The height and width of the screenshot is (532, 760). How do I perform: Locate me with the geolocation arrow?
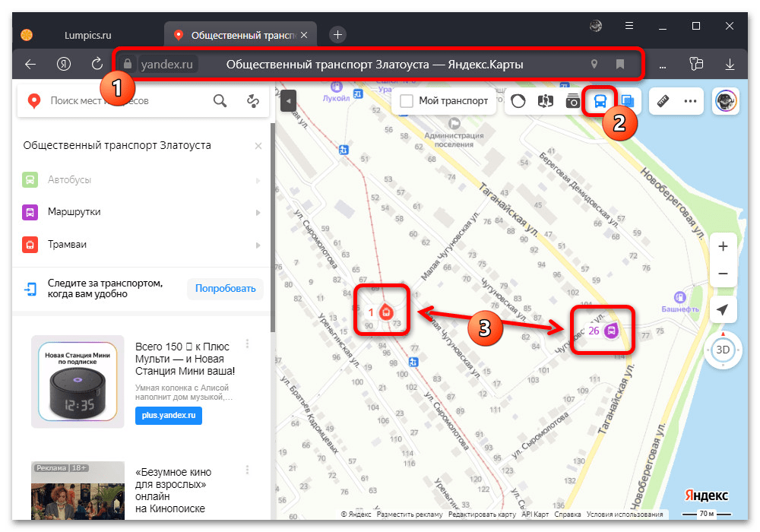point(723,310)
